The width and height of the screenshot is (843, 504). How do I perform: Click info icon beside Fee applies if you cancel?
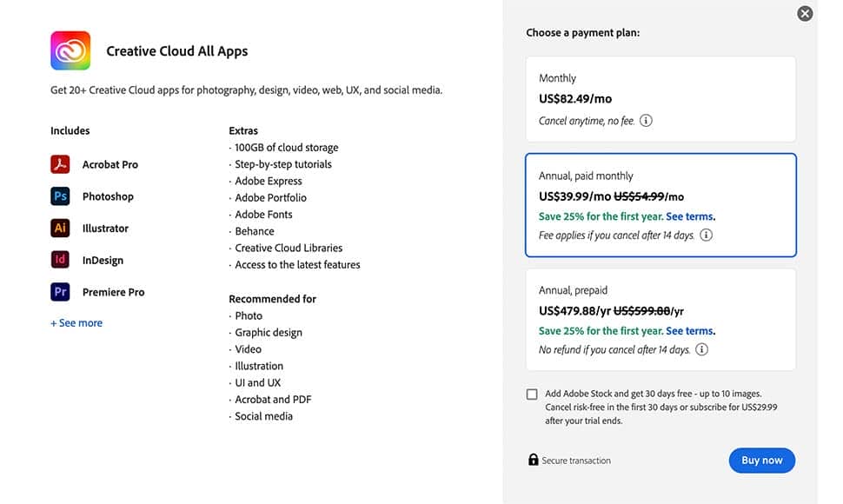click(x=706, y=235)
